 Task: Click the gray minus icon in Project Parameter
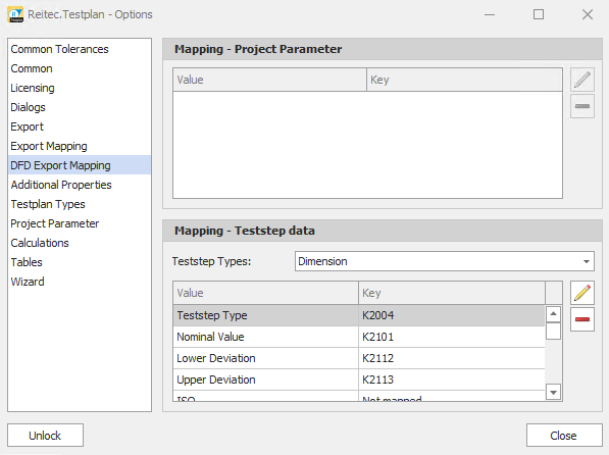pyautogui.click(x=582, y=106)
